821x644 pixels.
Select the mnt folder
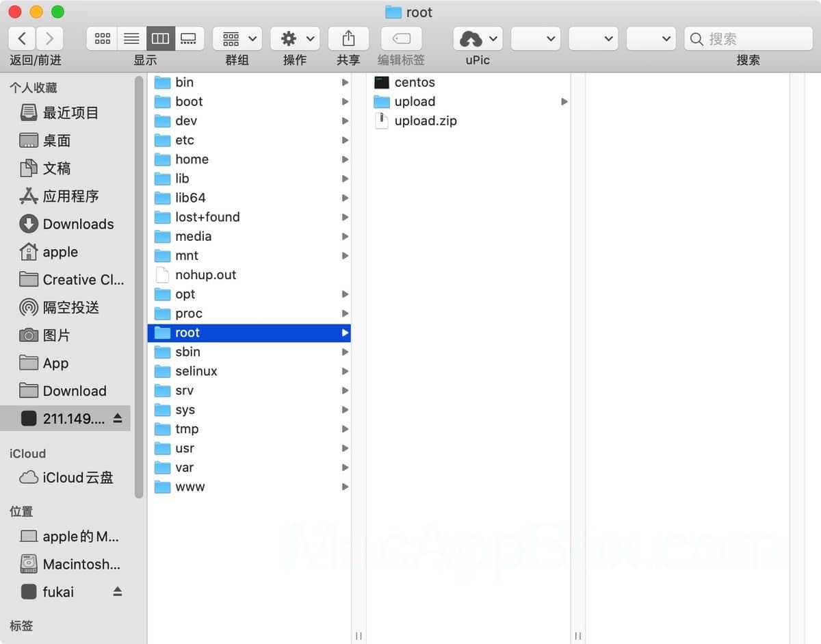coord(249,255)
